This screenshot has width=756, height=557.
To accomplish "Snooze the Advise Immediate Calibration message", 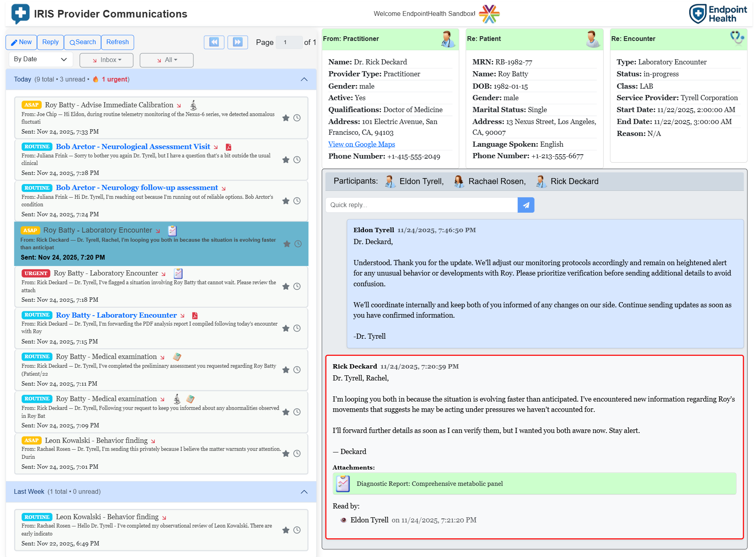I will [x=297, y=118].
